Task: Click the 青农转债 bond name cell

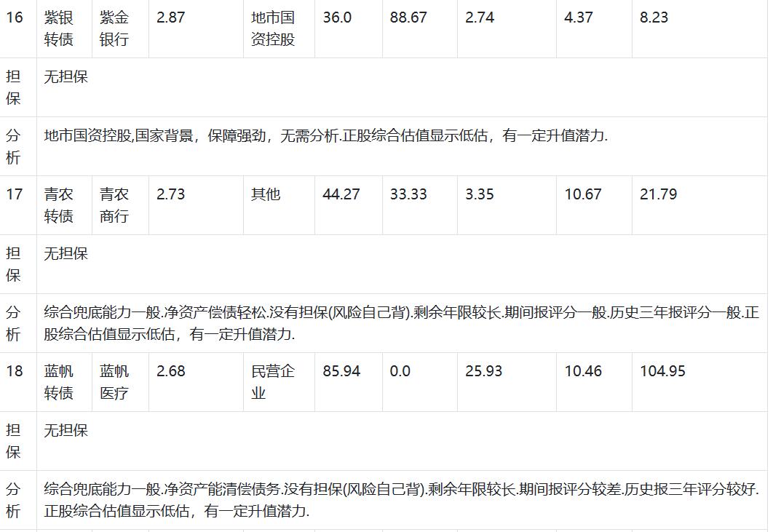Action: click(x=59, y=205)
